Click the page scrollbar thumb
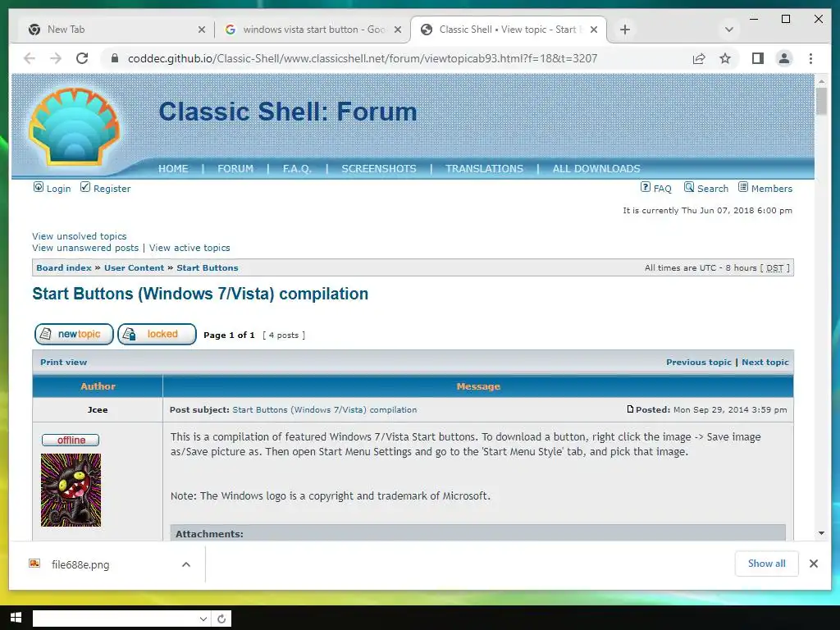 click(821, 101)
